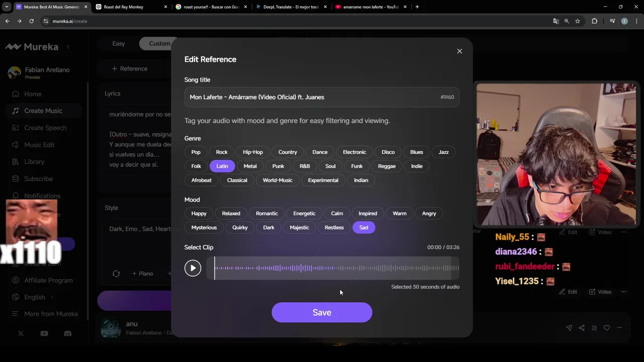
Task: Play the selected audio clip
Action: pyautogui.click(x=193, y=268)
